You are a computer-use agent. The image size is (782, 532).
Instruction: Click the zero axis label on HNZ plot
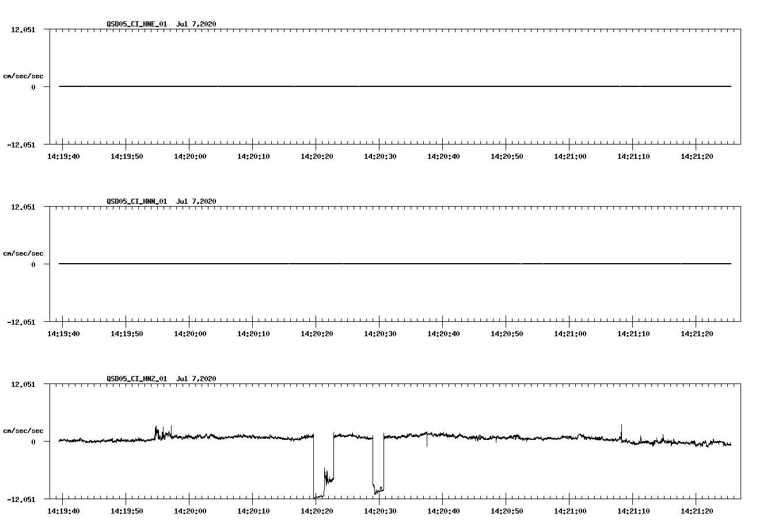coord(33,442)
